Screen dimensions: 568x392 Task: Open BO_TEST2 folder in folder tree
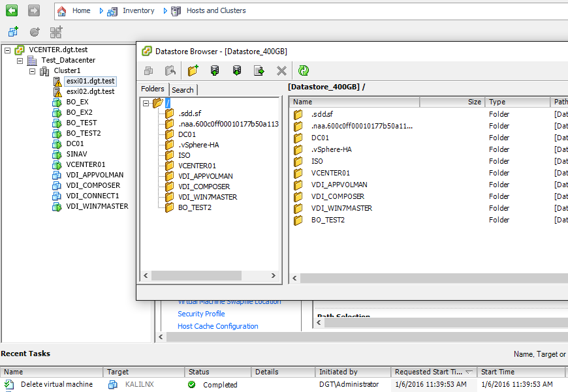[x=195, y=208]
